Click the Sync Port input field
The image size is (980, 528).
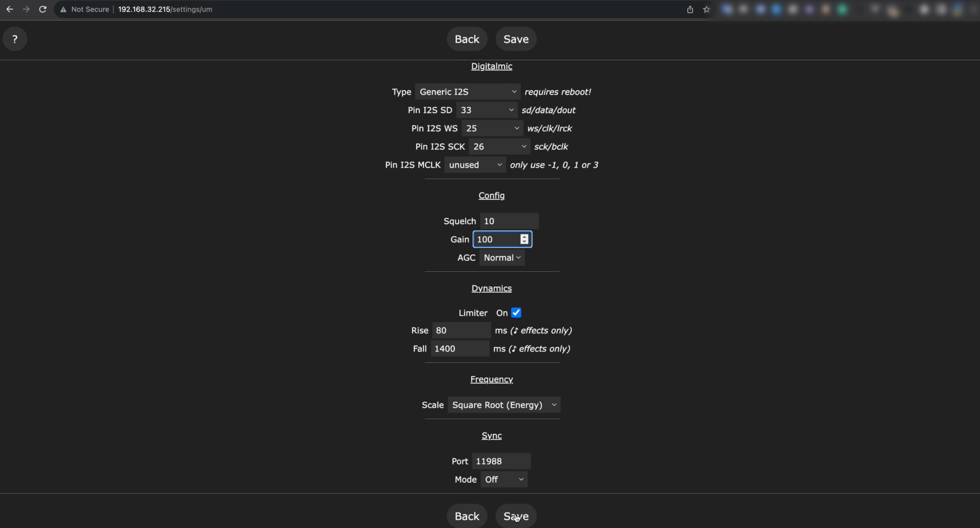(x=501, y=461)
